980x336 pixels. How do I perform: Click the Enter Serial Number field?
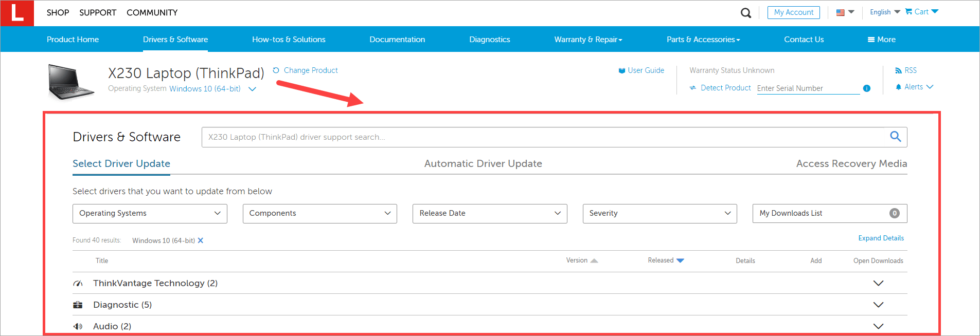point(808,88)
